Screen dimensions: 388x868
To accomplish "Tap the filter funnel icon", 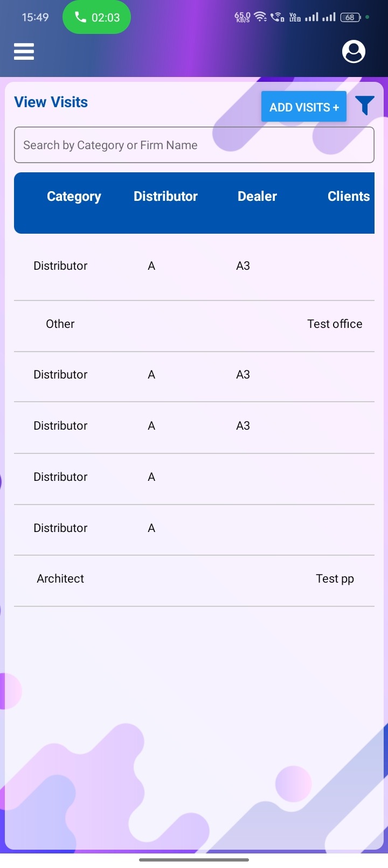I will pos(365,106).
